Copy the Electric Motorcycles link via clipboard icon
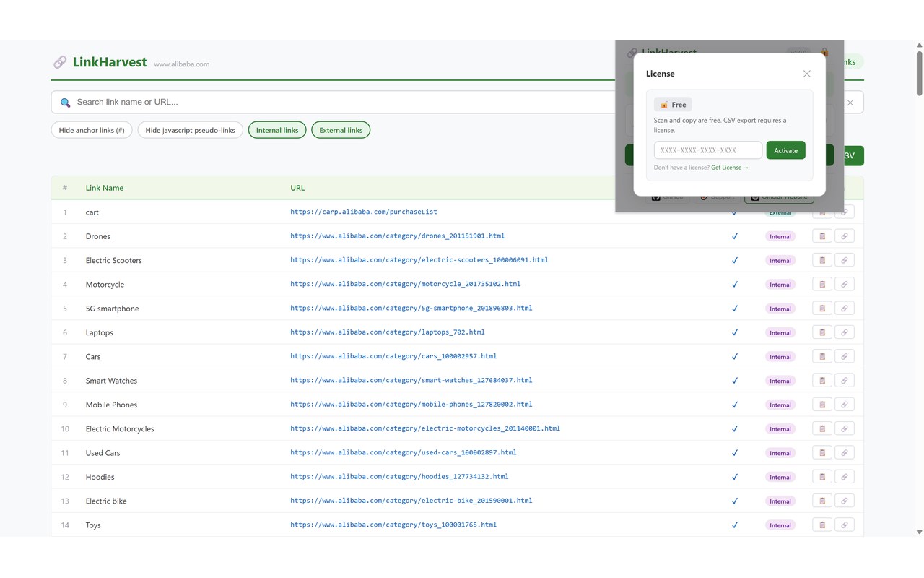 coord(822,428)
